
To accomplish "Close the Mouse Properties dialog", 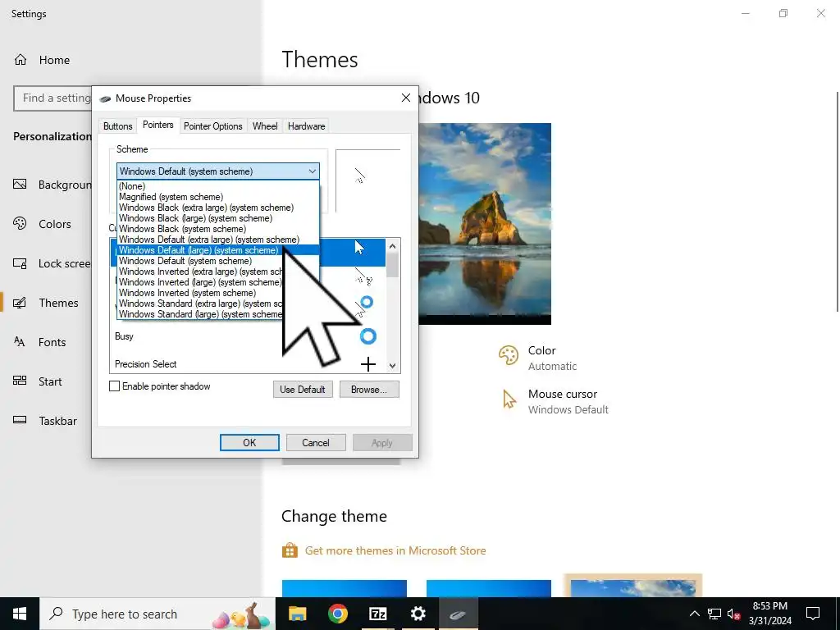I will coord(406,98).
